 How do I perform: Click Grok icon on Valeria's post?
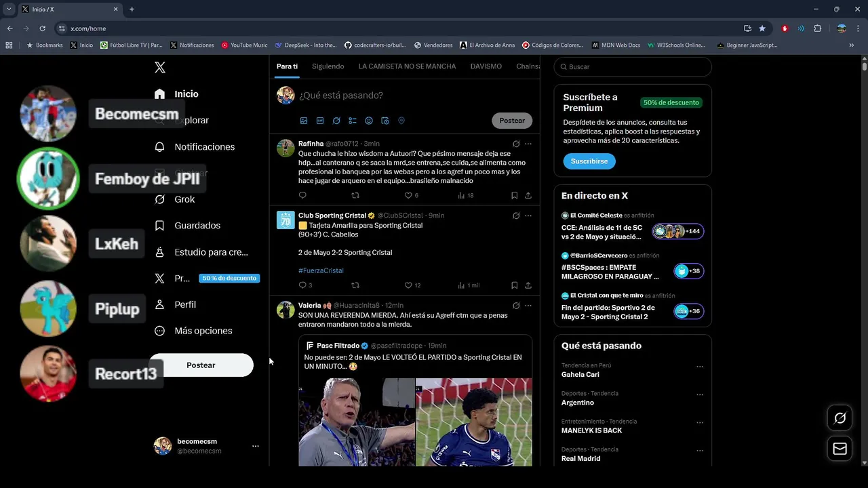click(x=516, y=306)
